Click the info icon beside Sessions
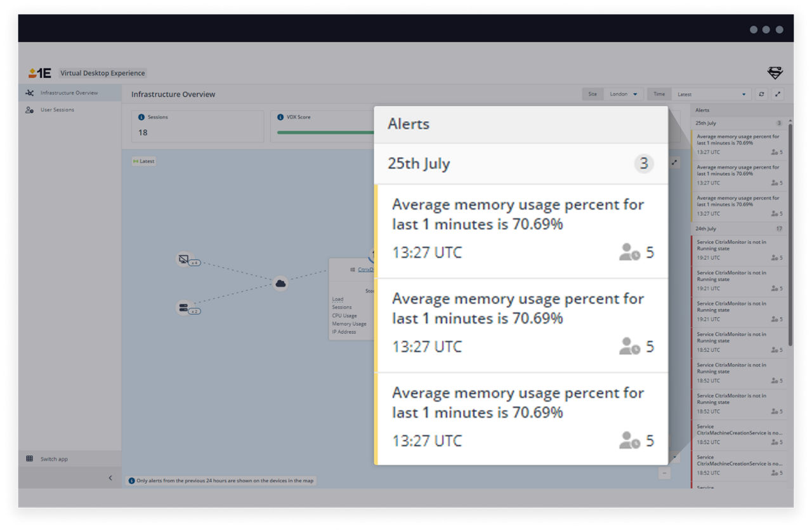 pyautogui.click(x=141, y=117)
